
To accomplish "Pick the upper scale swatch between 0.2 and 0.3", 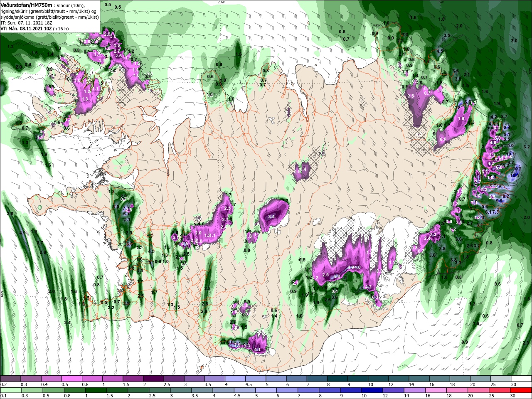I will pos(10,378).
